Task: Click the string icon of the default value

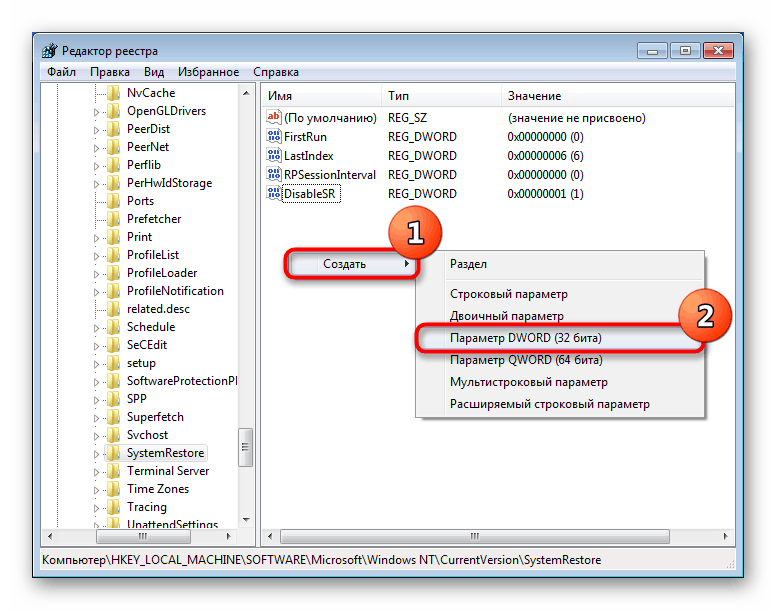Action: 274,117
